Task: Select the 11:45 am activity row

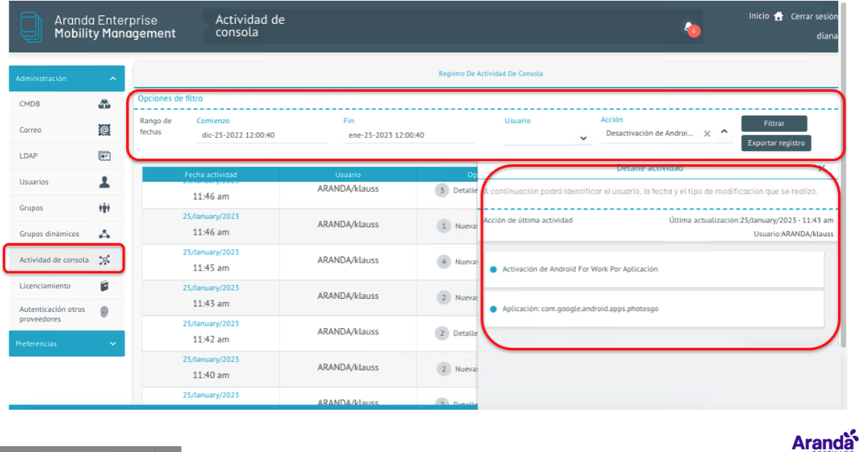Action: click(x=310, y=262)
